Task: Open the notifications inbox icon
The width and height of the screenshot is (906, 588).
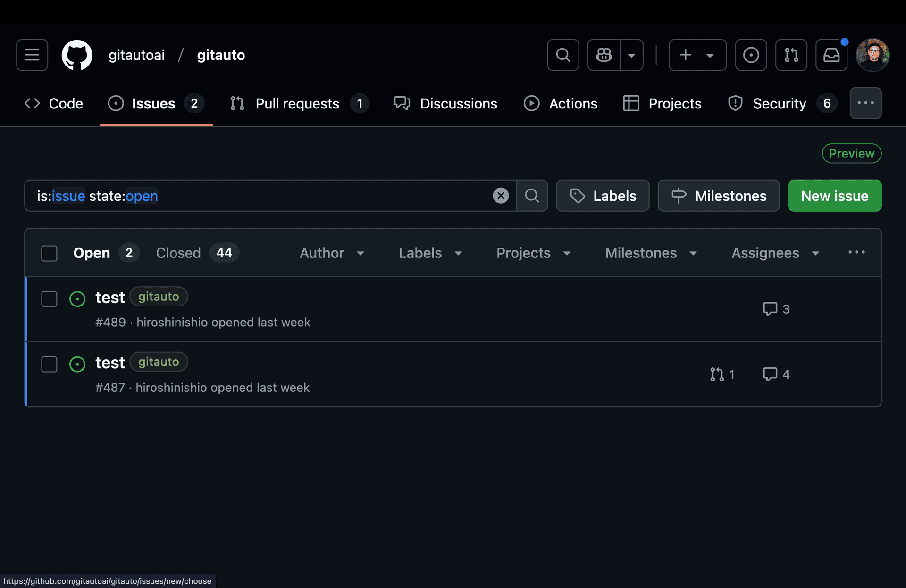Action: pyautogui.click(x=831, y=55)
